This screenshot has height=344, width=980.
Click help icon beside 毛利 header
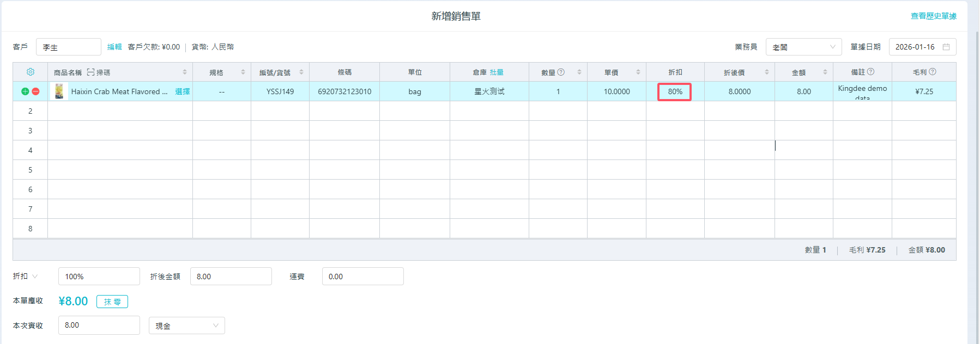[x=933, y=72]
